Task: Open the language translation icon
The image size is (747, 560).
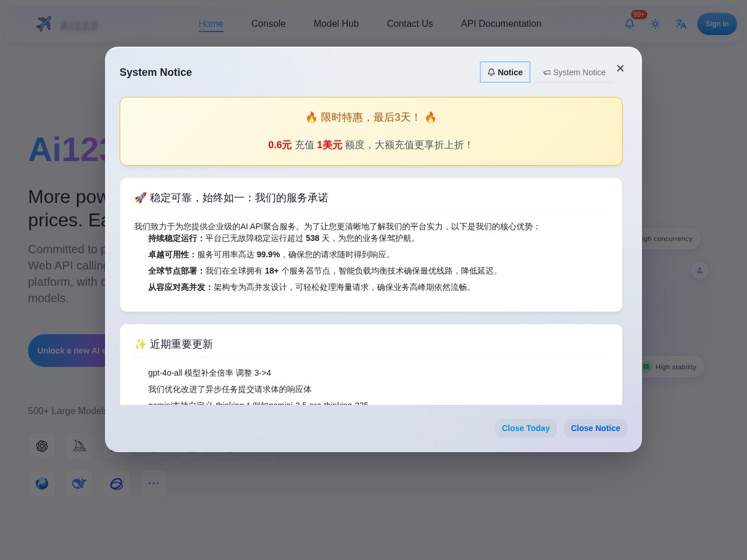Action: click(681, 24)
